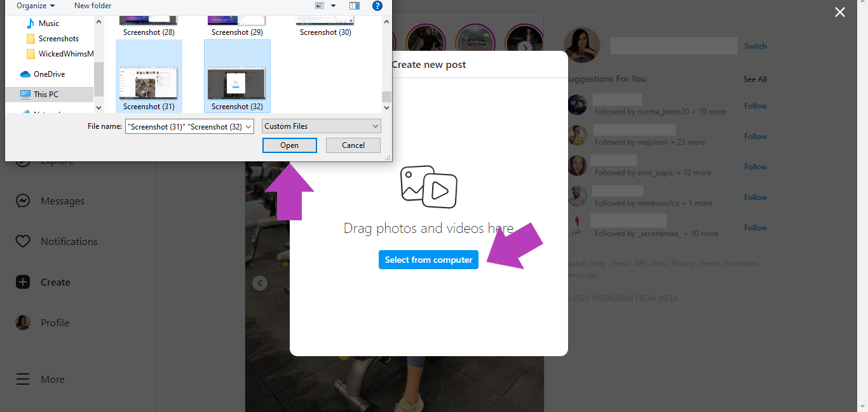Go to previous photo with left arrow
The image size is (868, 412).
[x=259, y=283]
